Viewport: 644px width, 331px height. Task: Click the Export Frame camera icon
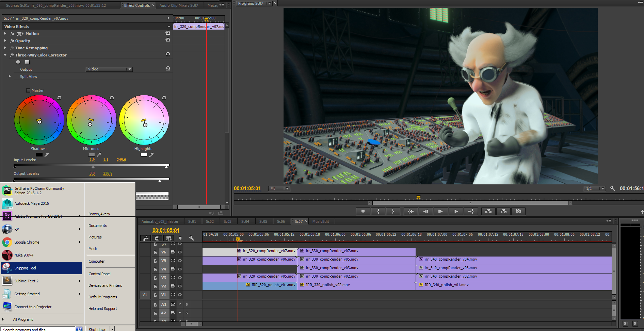point(518,212)
